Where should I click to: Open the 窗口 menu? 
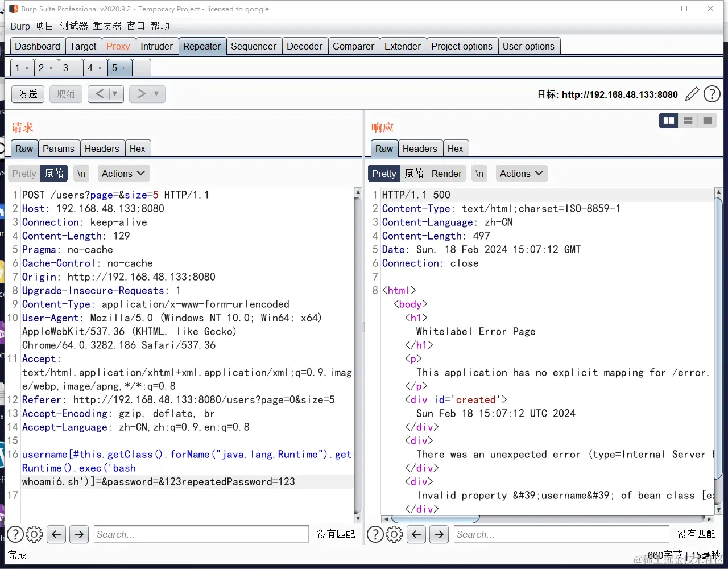click(136, 26)
